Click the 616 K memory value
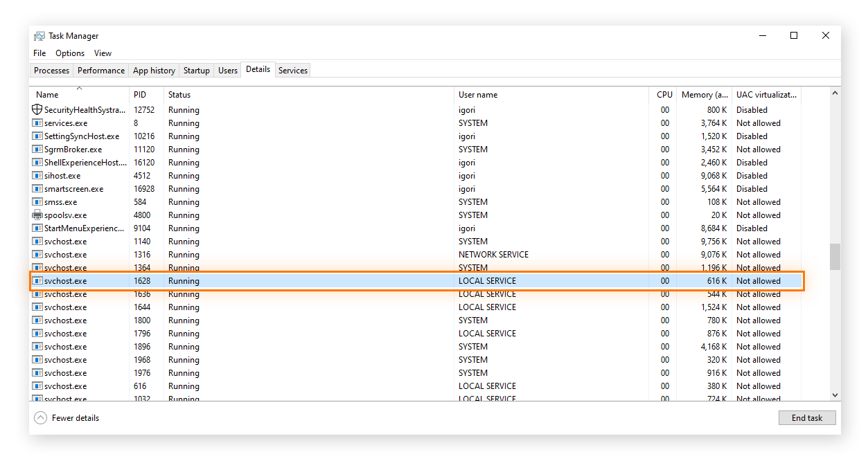 click(717, 281)
